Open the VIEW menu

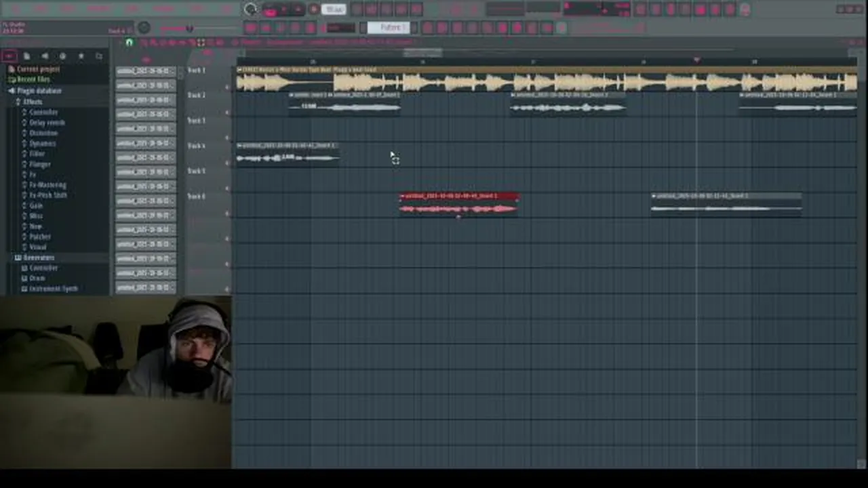coord(133,9)
